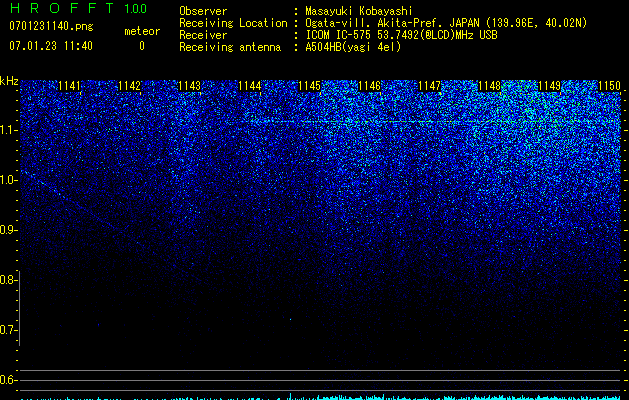Click the 0.8 frequency axis label
Image resolution: width=629 pixels, height=400 pixels.
(8, 280)
